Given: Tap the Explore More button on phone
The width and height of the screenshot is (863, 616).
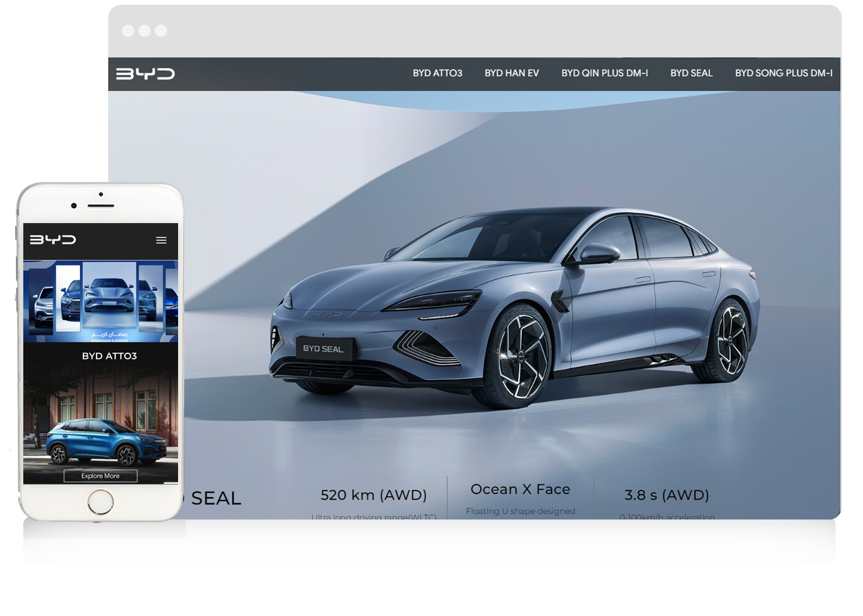Looking at the screenshot, I should (101, 476).
